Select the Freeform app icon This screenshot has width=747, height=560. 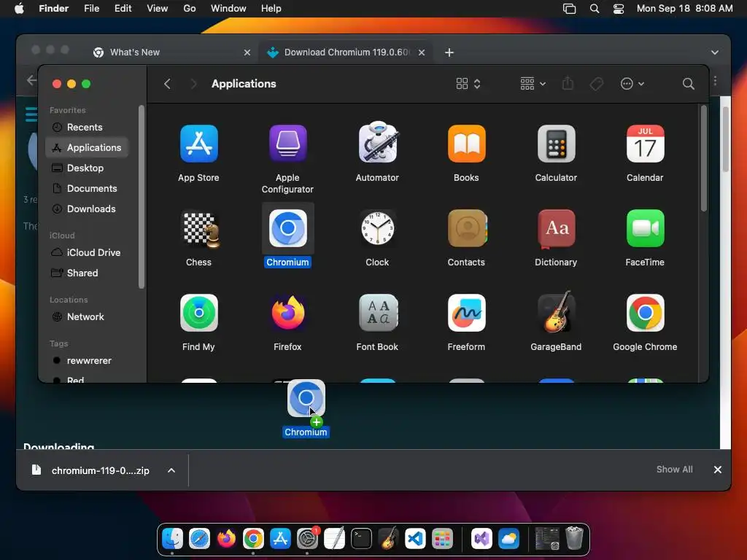point(466,313)
